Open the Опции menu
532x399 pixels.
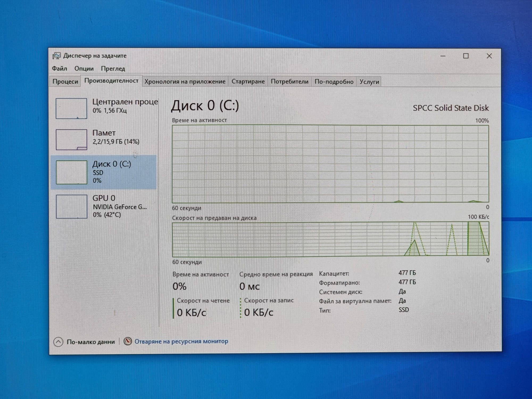click(84, 69)
